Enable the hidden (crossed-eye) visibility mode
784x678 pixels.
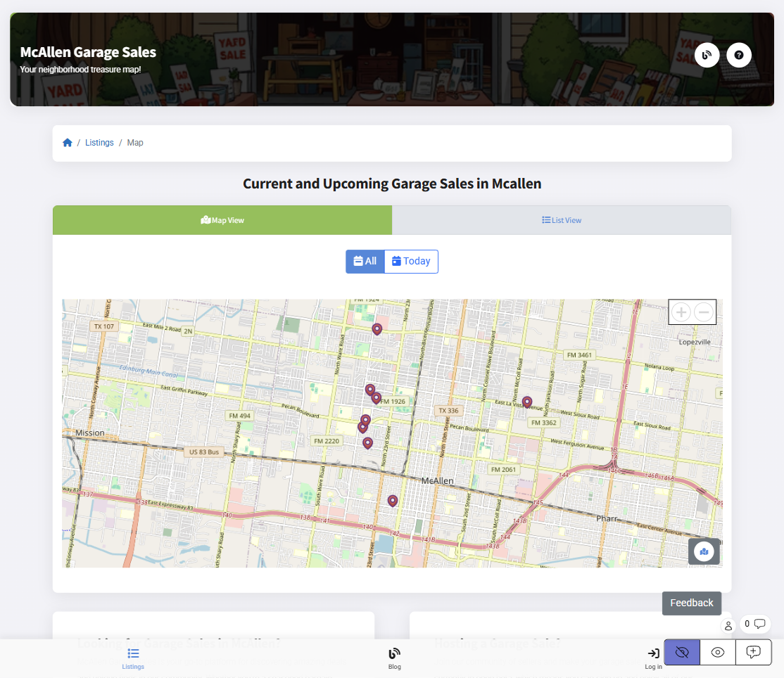(681, 652)
